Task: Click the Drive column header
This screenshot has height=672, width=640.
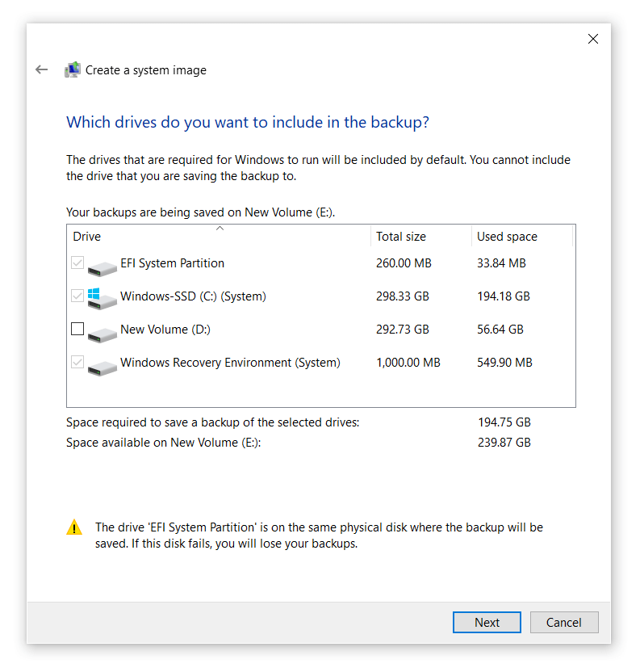Action: (x=86, y=236)
